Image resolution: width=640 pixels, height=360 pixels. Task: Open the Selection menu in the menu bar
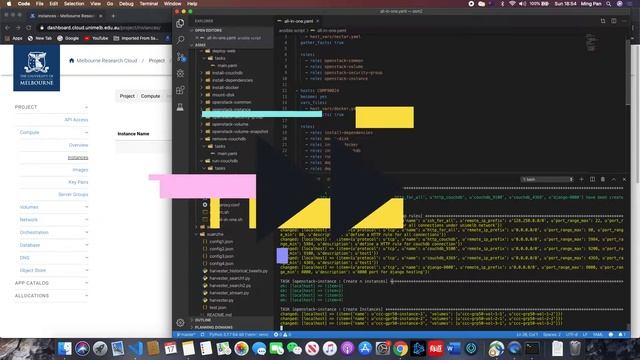[x=74, y=4]
